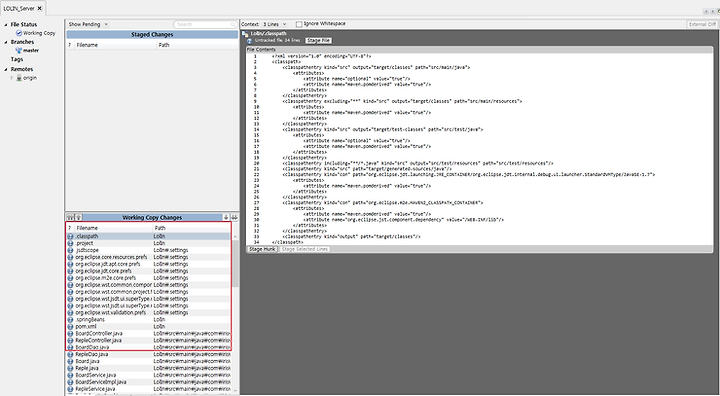
Task: Click the status icon beside .springBeans
Action: 70,320
